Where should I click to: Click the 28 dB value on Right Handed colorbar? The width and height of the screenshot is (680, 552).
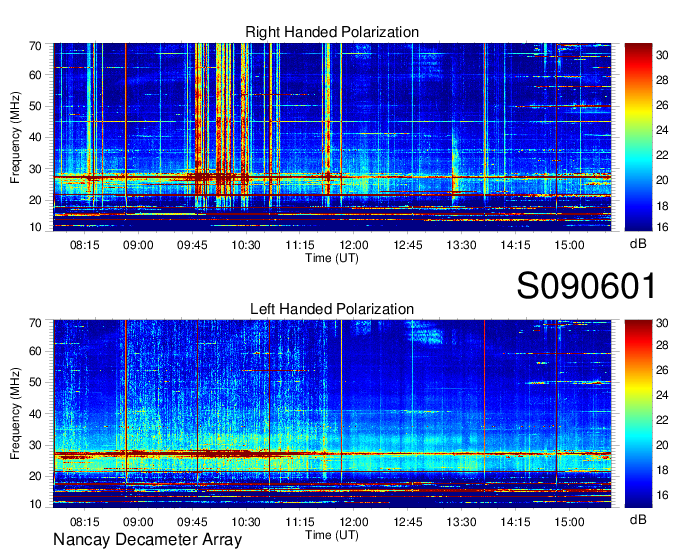(x=662, y=80)
